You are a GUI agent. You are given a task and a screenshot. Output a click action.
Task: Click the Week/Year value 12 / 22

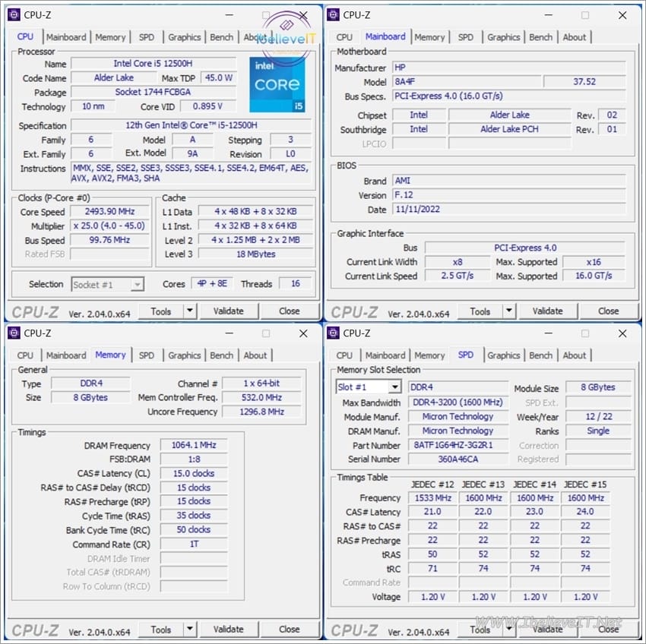(599, 417)
